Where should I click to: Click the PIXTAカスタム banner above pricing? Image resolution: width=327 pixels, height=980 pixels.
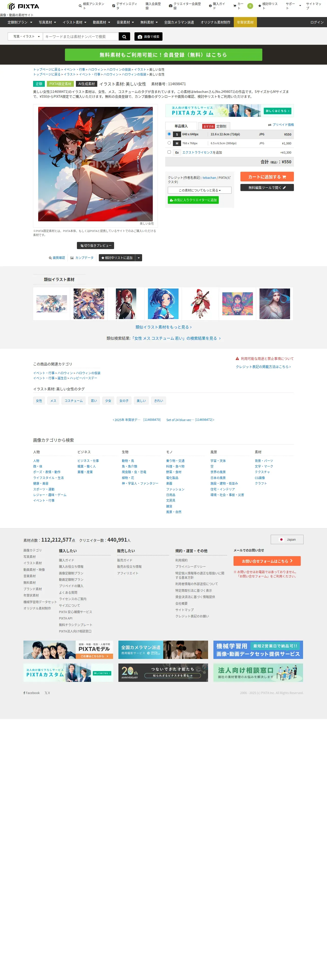coord(229,111)
